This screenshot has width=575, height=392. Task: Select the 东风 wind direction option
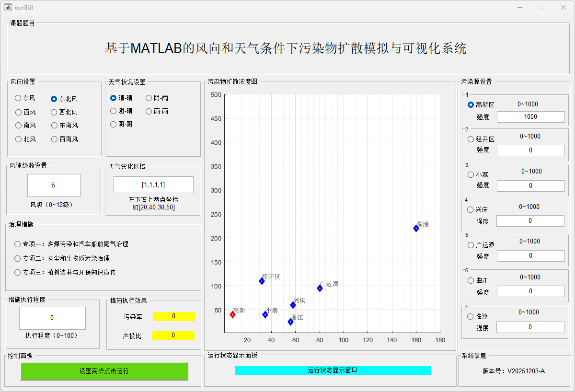18,98
